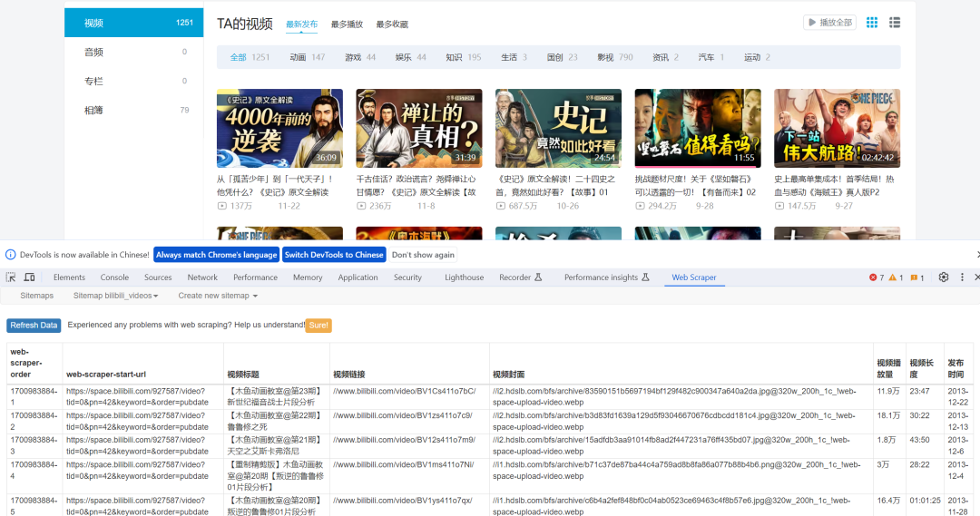Open the Sources DevTools tab
This screenshot has width=980, height=516.
158,277
